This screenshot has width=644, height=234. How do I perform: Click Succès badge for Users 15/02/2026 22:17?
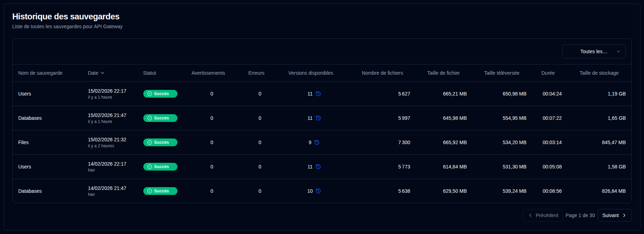(x=160, y=94)
